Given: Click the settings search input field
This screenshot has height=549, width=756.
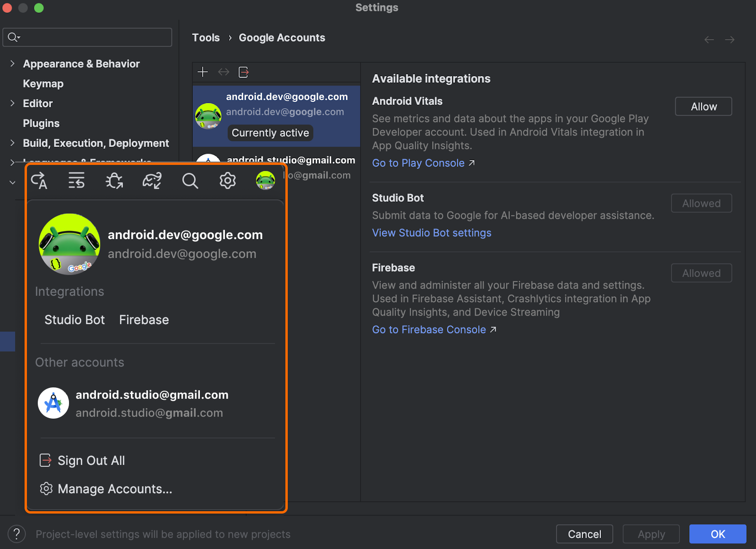Looking at the screenshot, I should (87, 37).
